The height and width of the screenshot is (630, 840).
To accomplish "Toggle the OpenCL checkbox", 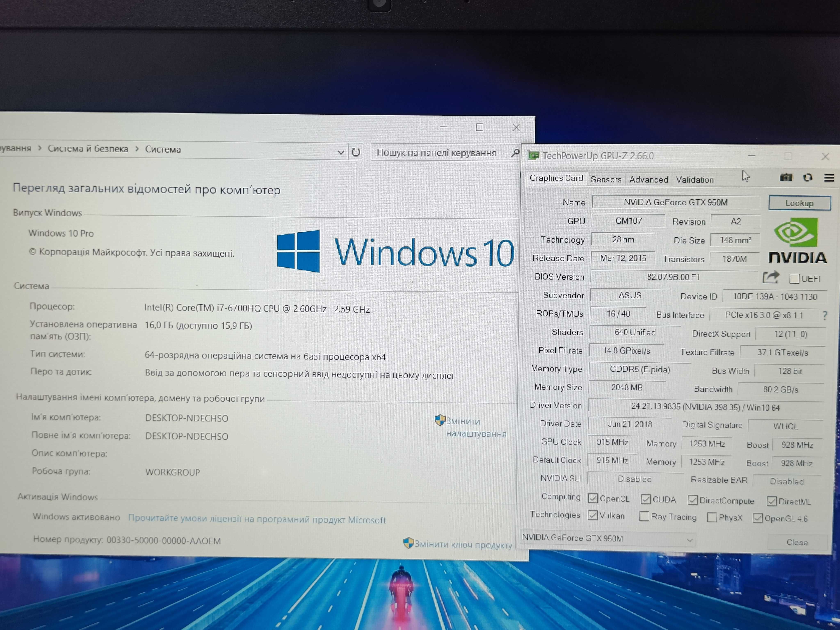I will coord(592,498).
